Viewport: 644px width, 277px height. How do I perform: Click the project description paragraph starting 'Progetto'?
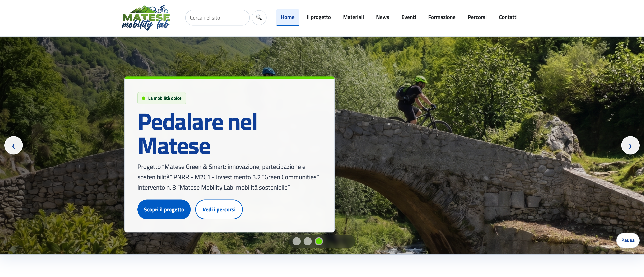tap(228, 177)
